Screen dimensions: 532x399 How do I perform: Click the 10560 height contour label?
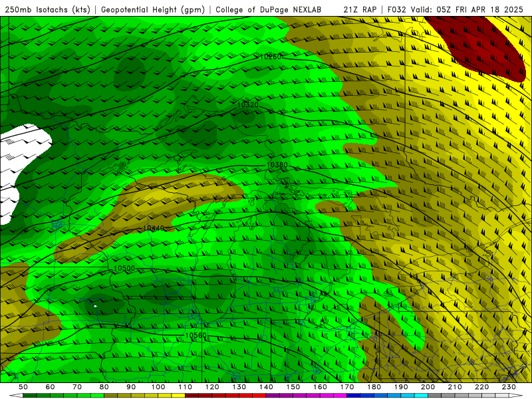(x=196, y=335)
